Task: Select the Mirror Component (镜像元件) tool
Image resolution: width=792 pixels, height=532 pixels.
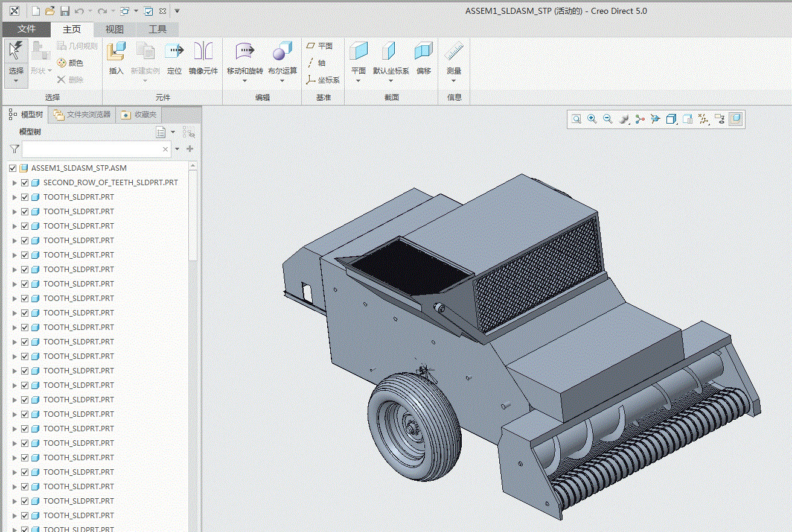Action: tap(203, 52)
